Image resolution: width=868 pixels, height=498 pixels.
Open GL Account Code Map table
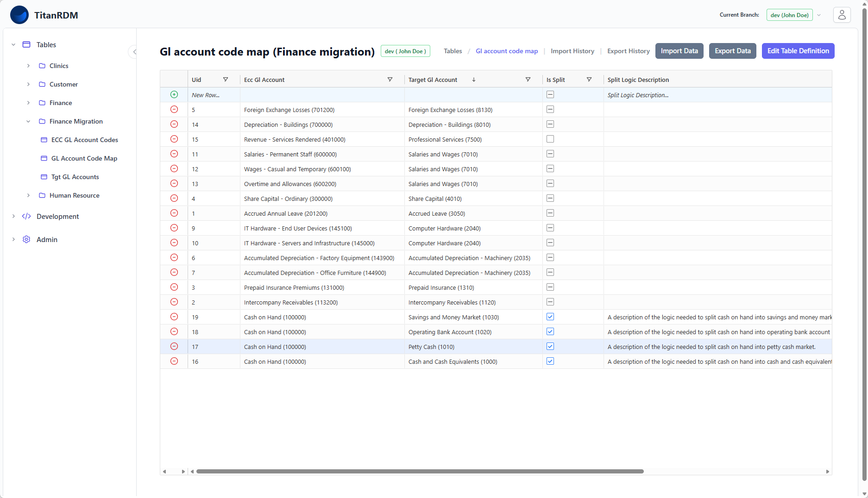click(84, 158)
